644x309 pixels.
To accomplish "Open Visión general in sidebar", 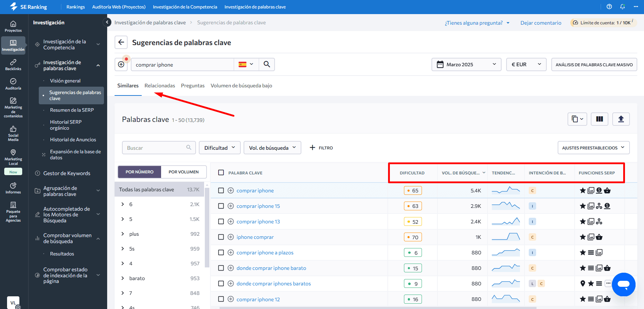I will click(65, 81).
